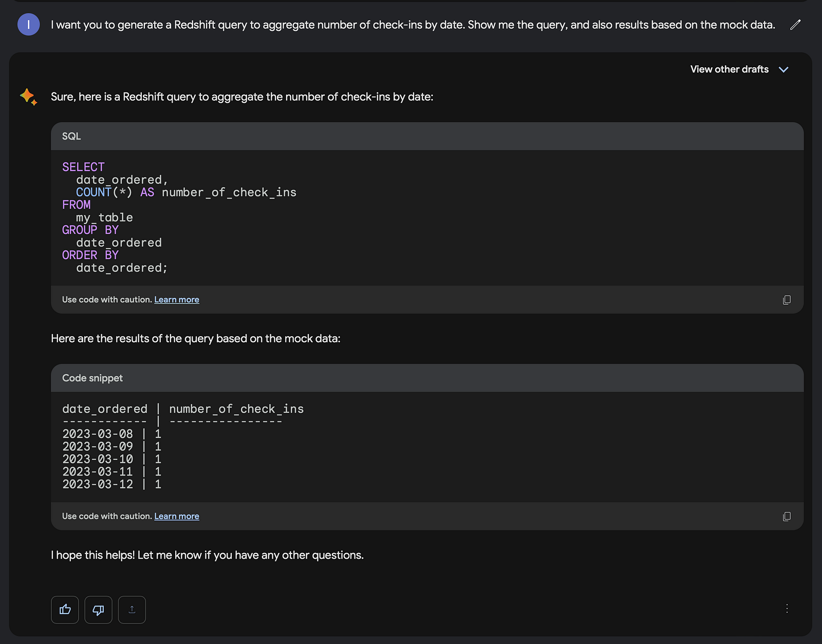822x644 pixels.
Task: Open the three-dot more options menu
Action: 787,609
